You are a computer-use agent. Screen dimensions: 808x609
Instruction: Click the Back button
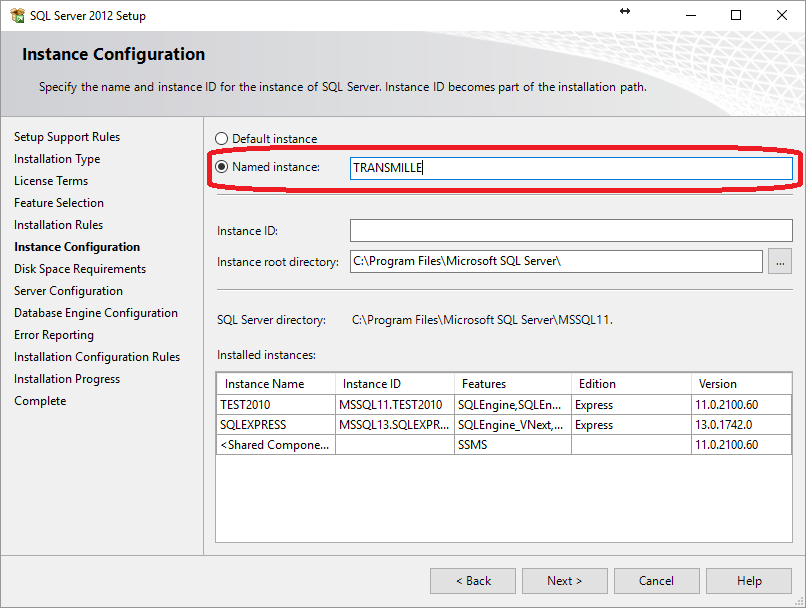click(473, 581)
